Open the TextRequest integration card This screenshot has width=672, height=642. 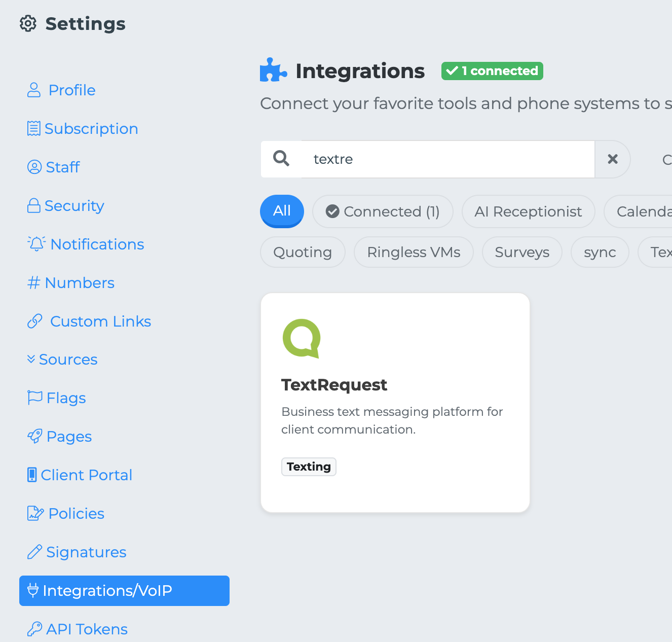pos(395,403)
